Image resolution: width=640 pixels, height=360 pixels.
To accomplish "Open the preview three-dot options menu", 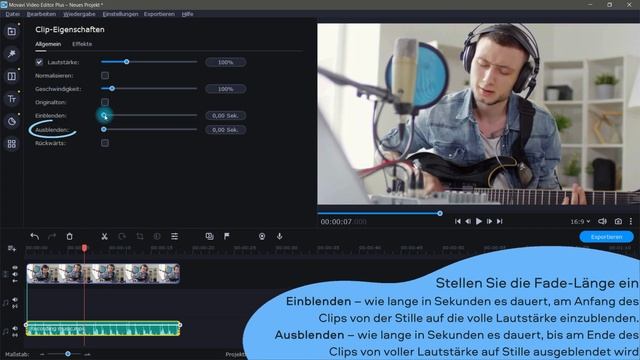I will (631, 221).
